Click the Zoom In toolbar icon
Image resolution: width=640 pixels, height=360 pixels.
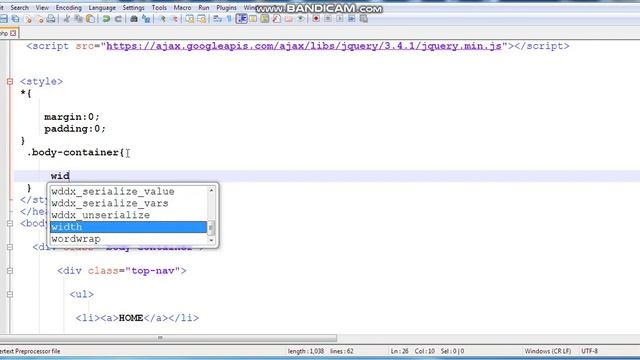(x=163, y=19)
